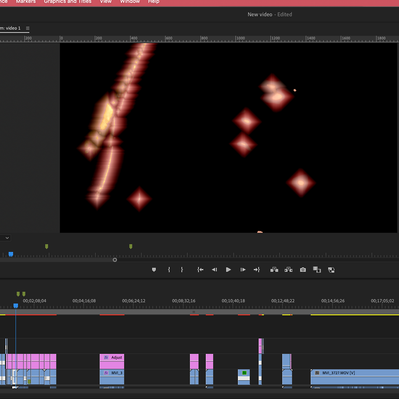Click timecode 00;12;48;22 on the timeline ruler
399x399 pixels.
pos(283,301)
